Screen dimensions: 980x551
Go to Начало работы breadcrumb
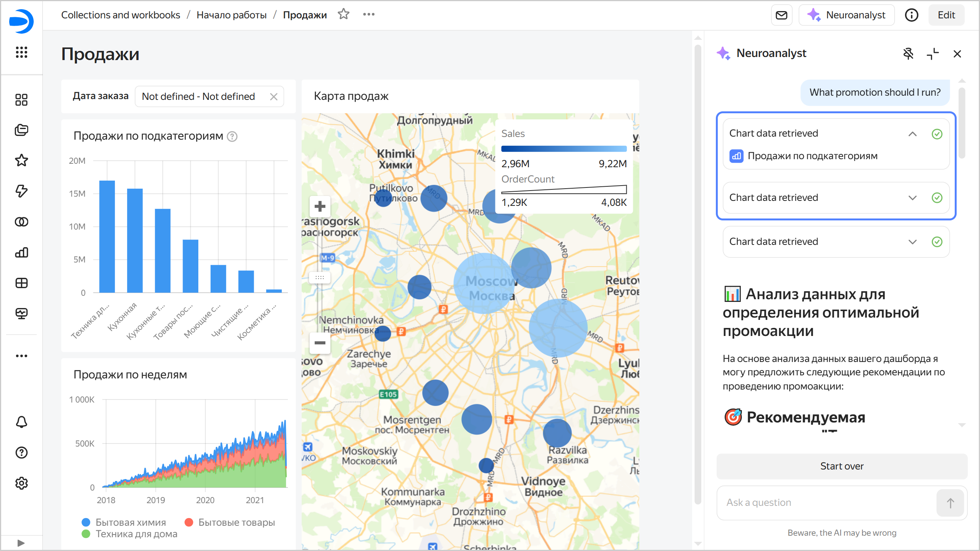pos(232,15)
